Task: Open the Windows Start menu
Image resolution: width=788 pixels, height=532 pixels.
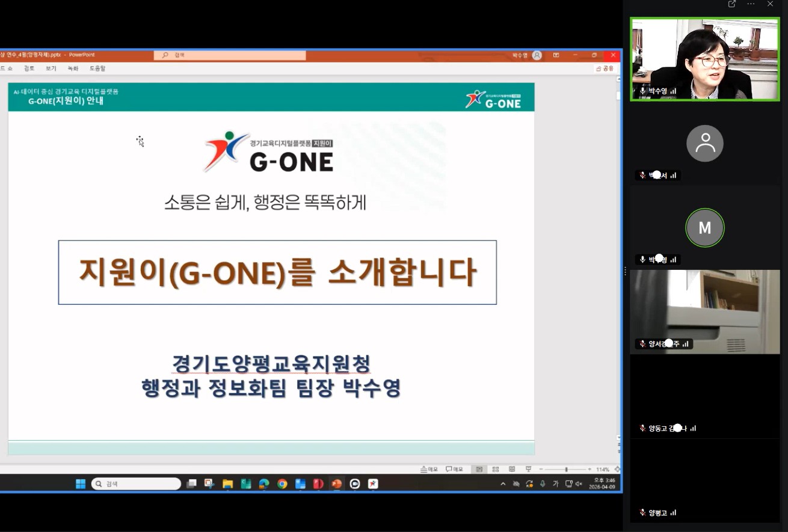Action: [x=81, y=484]
